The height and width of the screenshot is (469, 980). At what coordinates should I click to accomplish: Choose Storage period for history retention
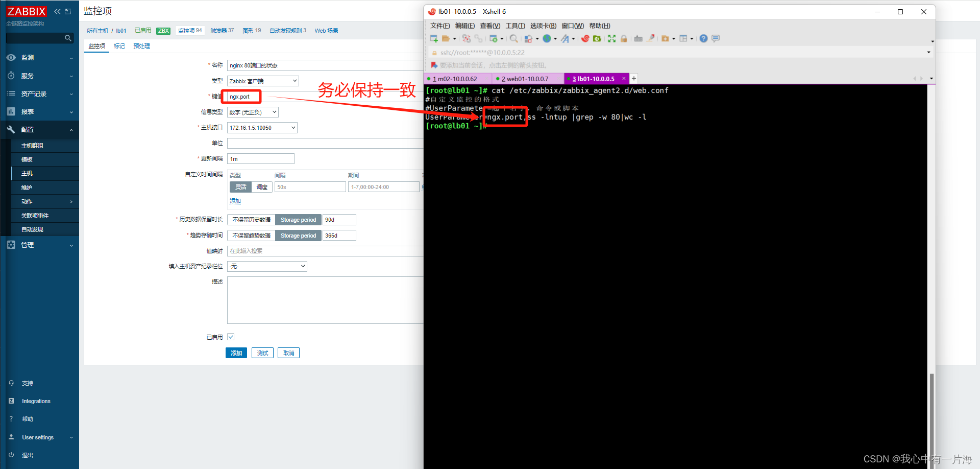298,220
